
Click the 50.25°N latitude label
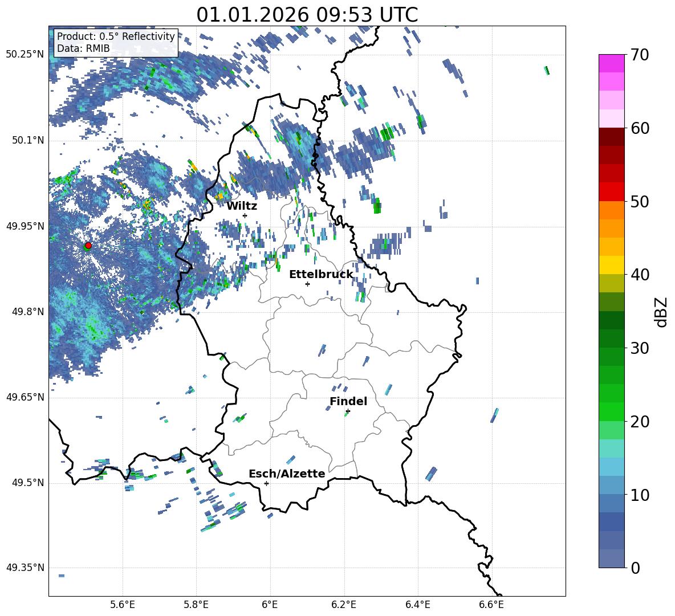(x=25, y=55)
